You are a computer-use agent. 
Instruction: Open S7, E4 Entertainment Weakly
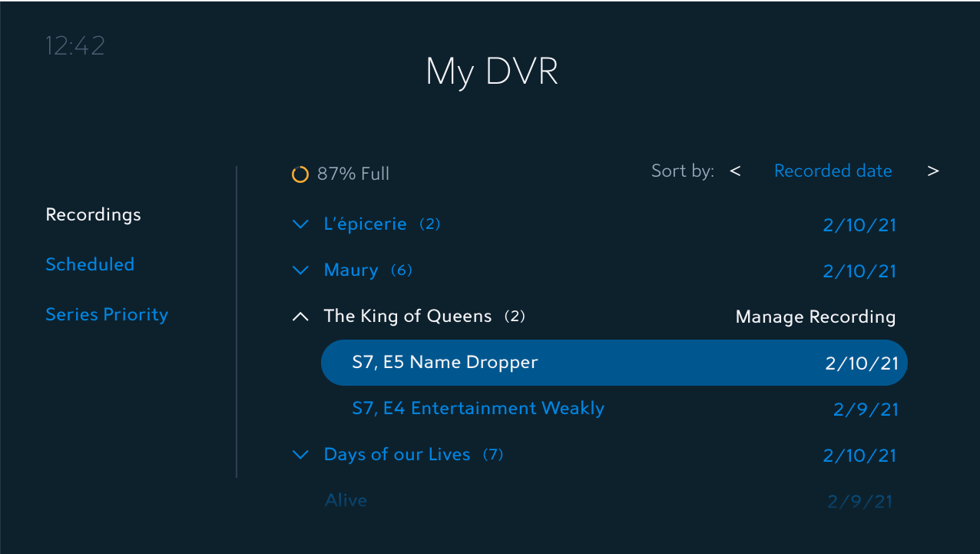click(478, 408)
